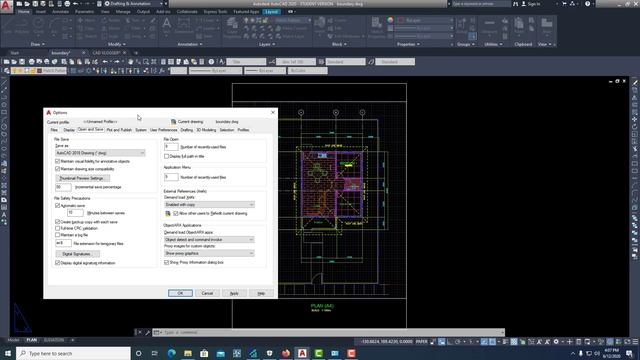Open the Demand load ObjectARX apps dropdown

click(x=209, y=240)
